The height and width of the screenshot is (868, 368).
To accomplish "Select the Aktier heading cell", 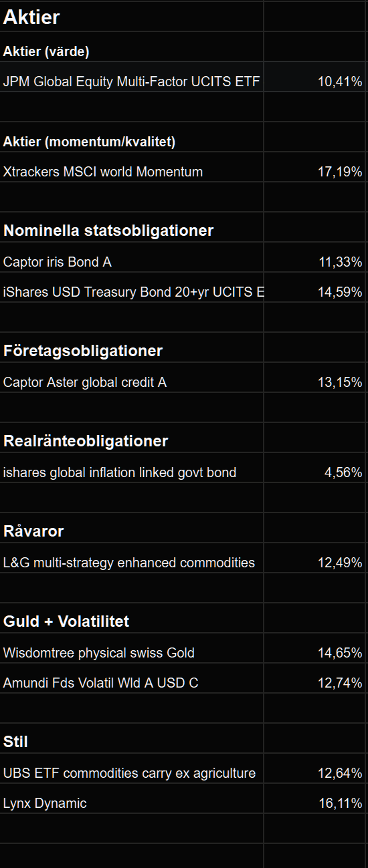I will click(132, 16).
